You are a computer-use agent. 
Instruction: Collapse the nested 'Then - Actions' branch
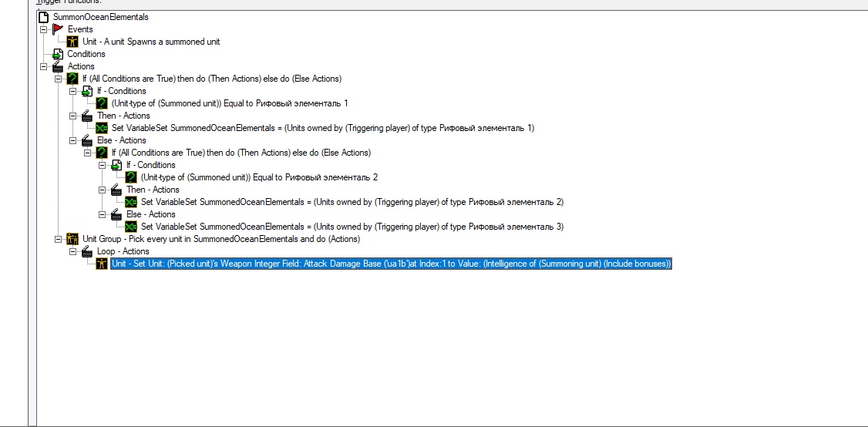102,190
